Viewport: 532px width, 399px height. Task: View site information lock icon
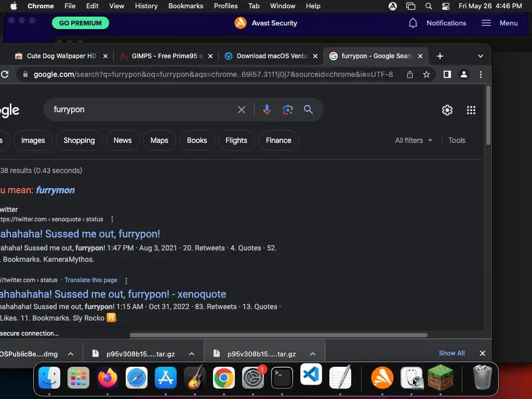coord(25,74)
